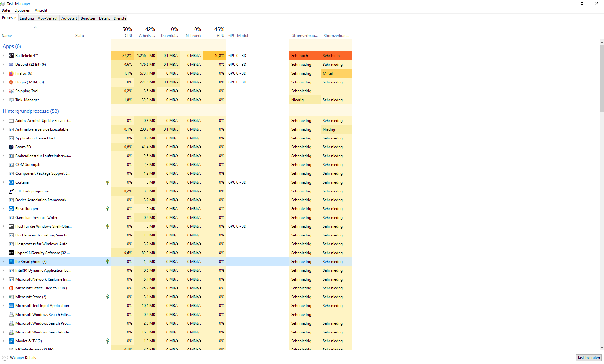The height and width of the screenshot is (364, 604).
Task: Click the Ihr Smartphone icon
Action: (x=11, y=262)
